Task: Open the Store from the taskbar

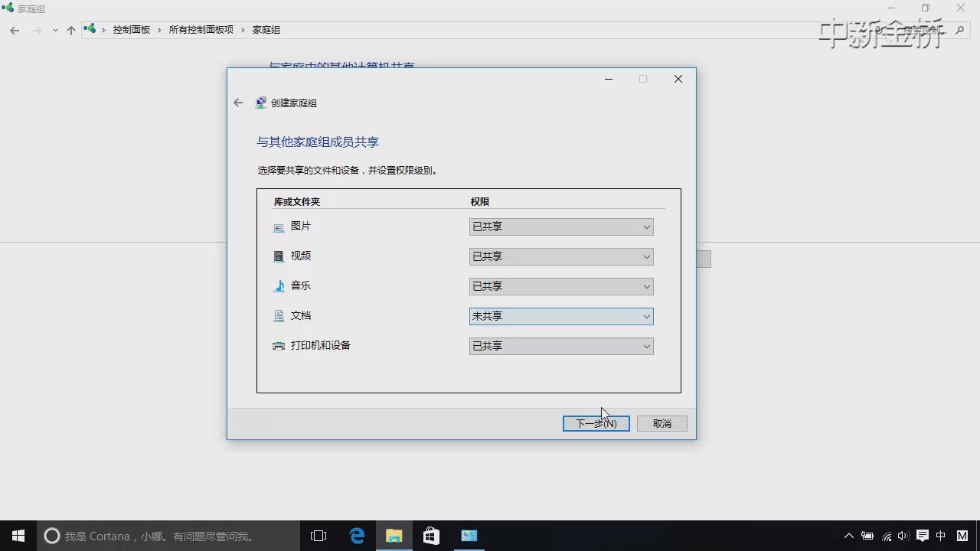Action: coord(431,536)
